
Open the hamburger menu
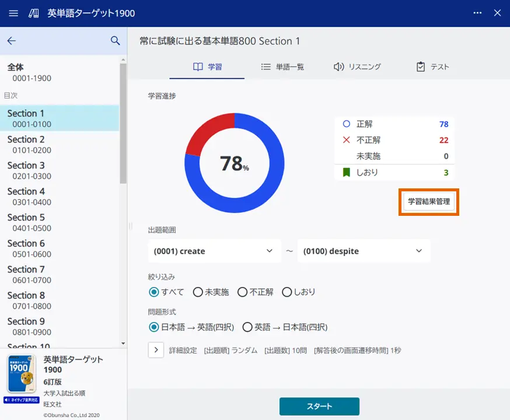tap(13, 13)
